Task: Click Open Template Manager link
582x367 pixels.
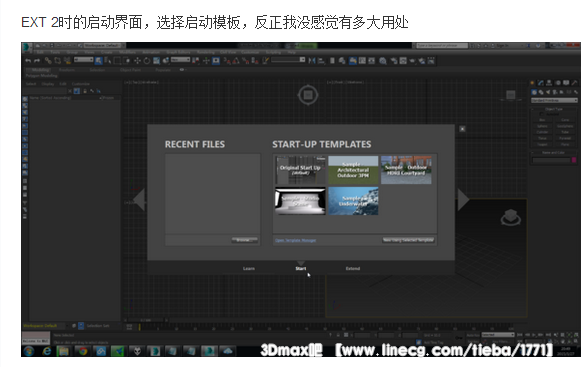Action: [x=295, y=240]
